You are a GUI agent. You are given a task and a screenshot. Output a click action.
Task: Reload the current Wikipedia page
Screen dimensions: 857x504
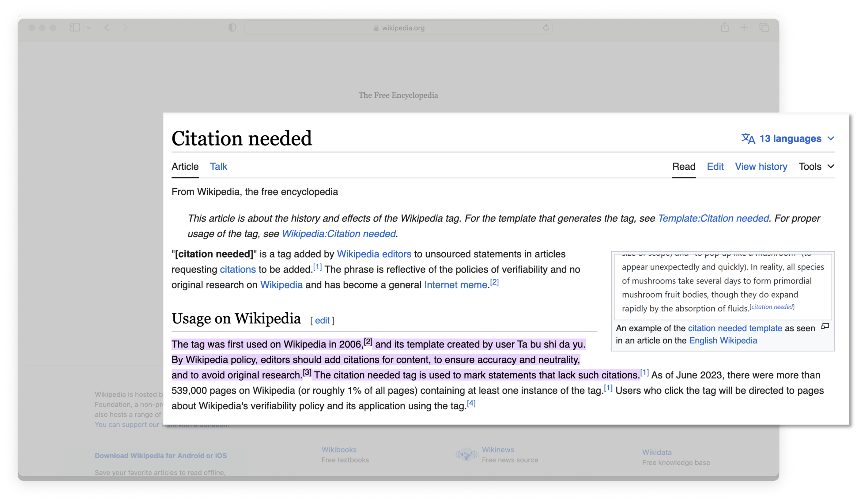(x=546, y=28)
